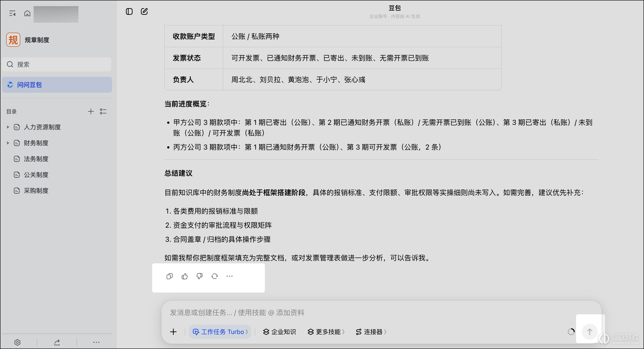Start a new chat with edit icon
Screen dimensions: 644x349
[x=144, y=11]
